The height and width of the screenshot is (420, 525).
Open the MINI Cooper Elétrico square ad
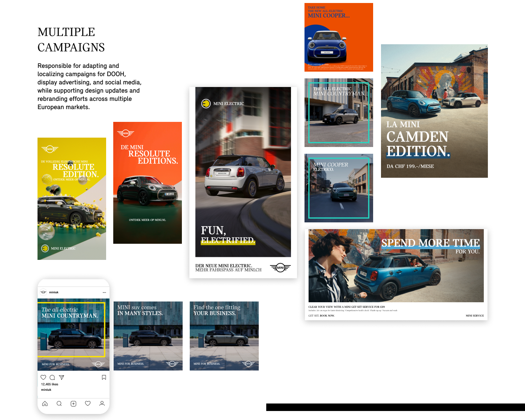(x=339, y=188)
